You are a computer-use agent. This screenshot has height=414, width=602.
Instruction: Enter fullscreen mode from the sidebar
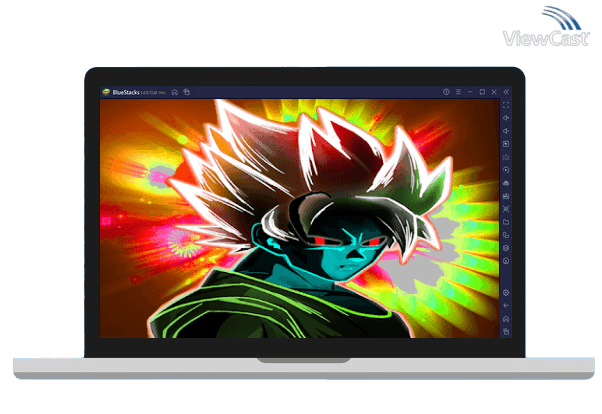pyautogui.click(x=506, y=105)
